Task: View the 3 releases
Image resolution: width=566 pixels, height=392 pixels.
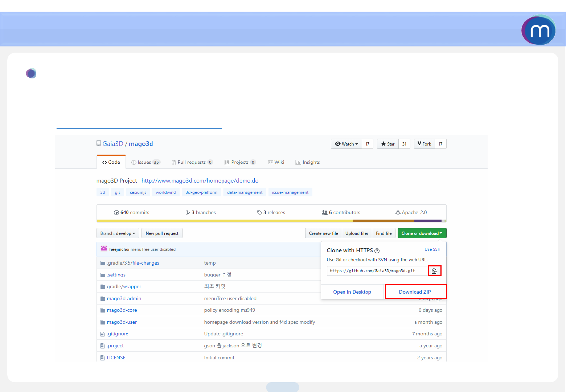Action: [271, 213]
